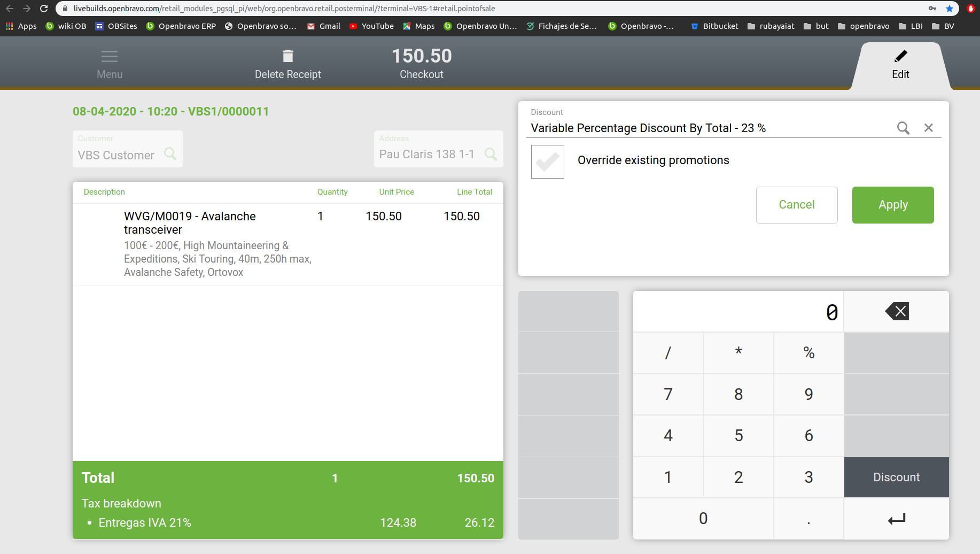Click keypad digit 7
980x554 pixels.
tap(668, 394)
